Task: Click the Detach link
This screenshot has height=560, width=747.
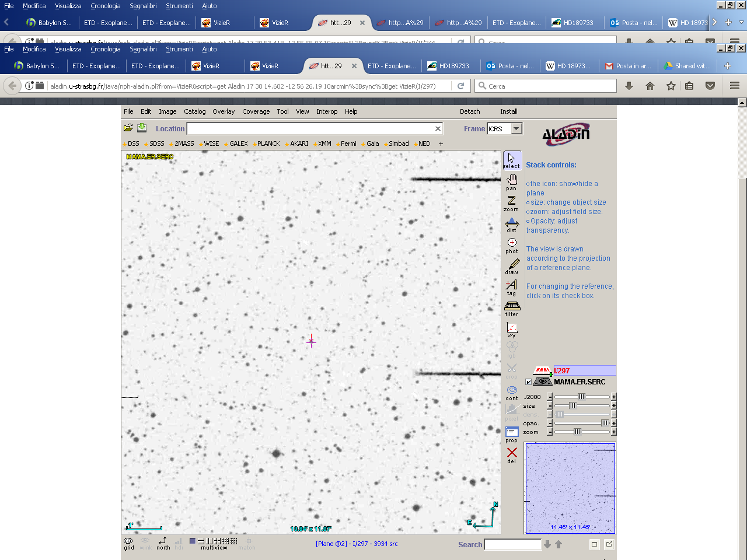Action: pos(470,111)
